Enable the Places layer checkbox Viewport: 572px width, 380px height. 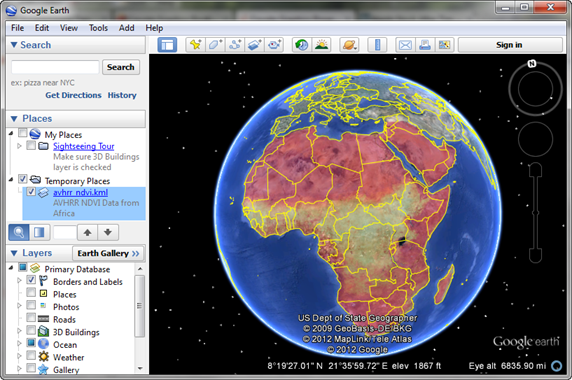31,292
